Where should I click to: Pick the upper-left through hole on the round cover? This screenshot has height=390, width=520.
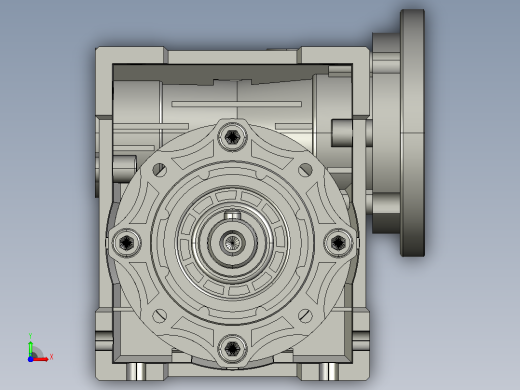coord(160,170)
